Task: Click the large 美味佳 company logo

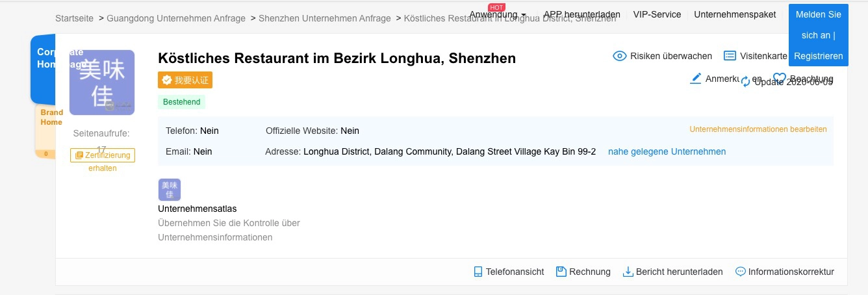Action: tap(102, 83)
